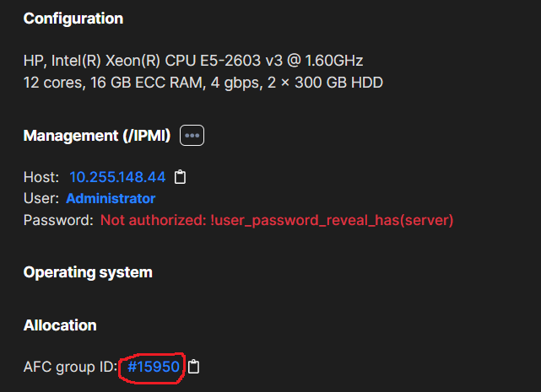This screenshot has height=392, width=541.
Task: Click the Allocation section heading
Action: pyautogui.click(x=60, y=325)
